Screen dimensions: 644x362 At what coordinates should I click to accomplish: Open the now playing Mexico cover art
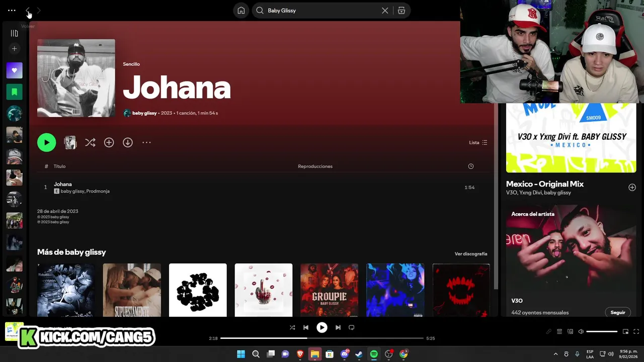(x=571, y=138)
